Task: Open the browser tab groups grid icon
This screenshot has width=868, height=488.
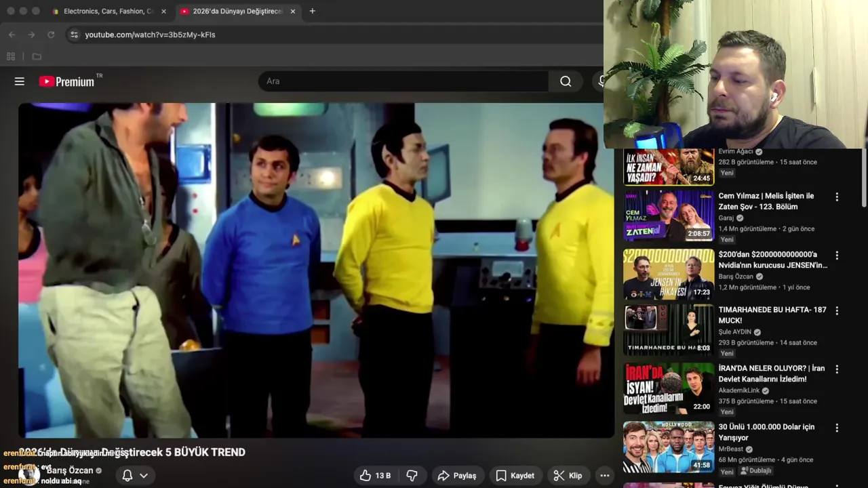Action: pos(11,56)
